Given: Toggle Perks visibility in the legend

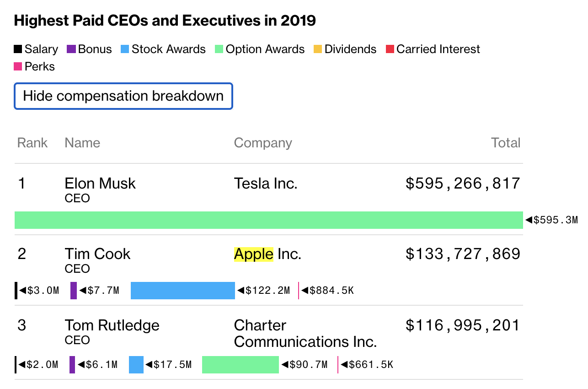Looking at the screenshot, I should tap(18, 66).
